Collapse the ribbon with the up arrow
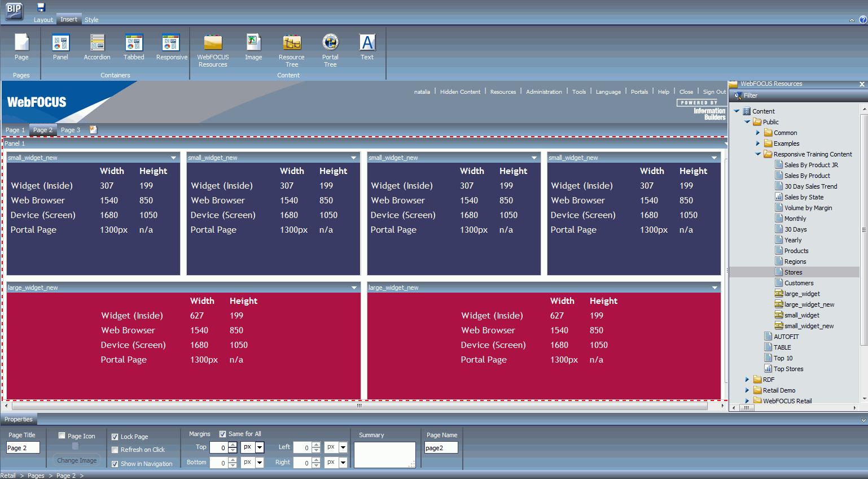Image resolution: width=868 pixels, height=479 pixels. 852,20
